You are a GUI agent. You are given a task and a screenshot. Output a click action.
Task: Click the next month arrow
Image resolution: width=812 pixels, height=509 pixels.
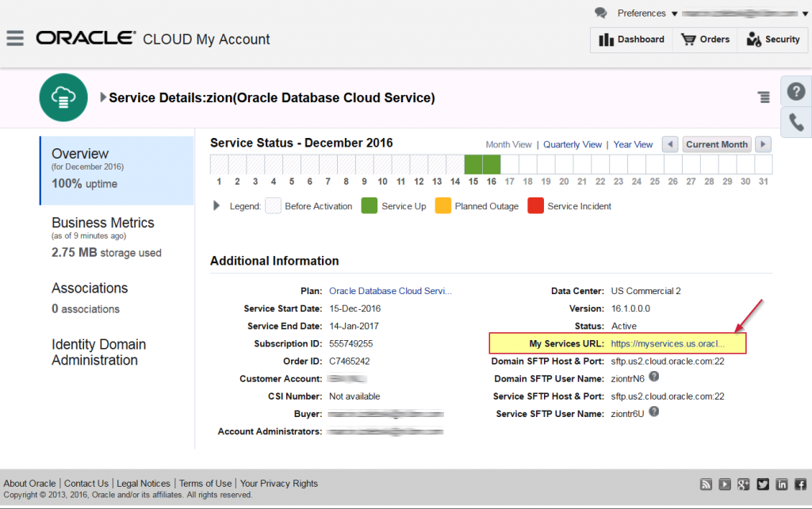[x=762, y=144]
